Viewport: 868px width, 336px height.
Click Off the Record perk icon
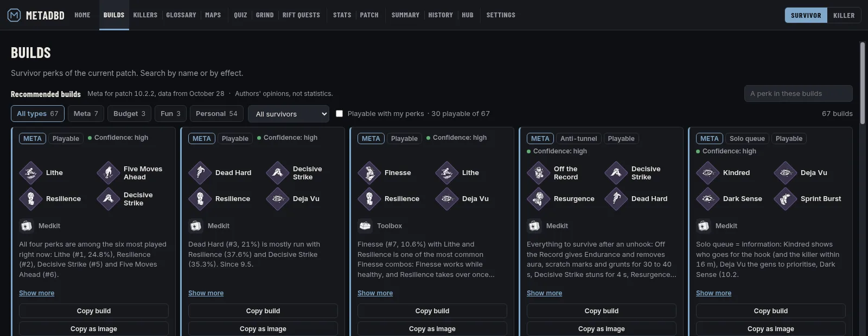click(x=539, y=173)
